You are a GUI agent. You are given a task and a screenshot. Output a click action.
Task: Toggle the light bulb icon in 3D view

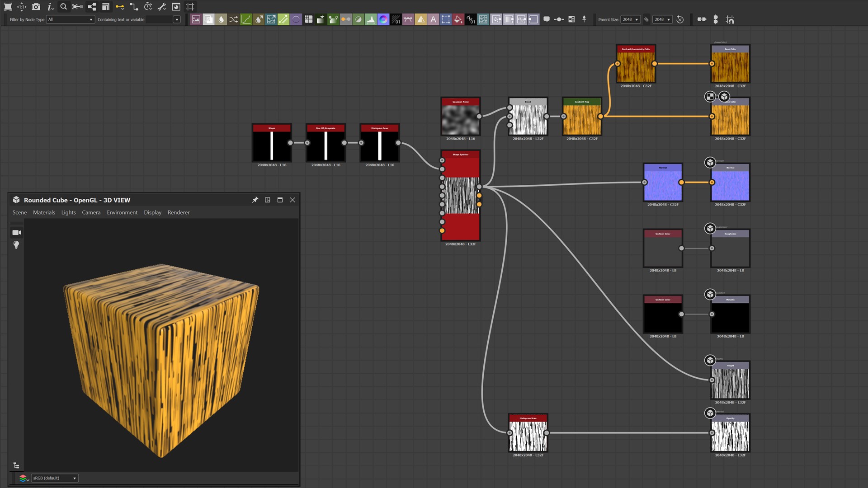(16, 244)
